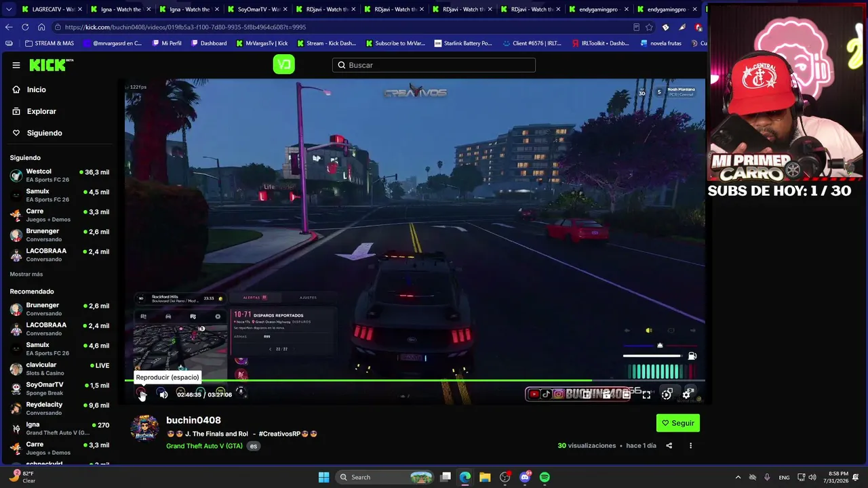The image size is (868, 488).
Task: Click the browser address bar URL
Action: [185, 27]
